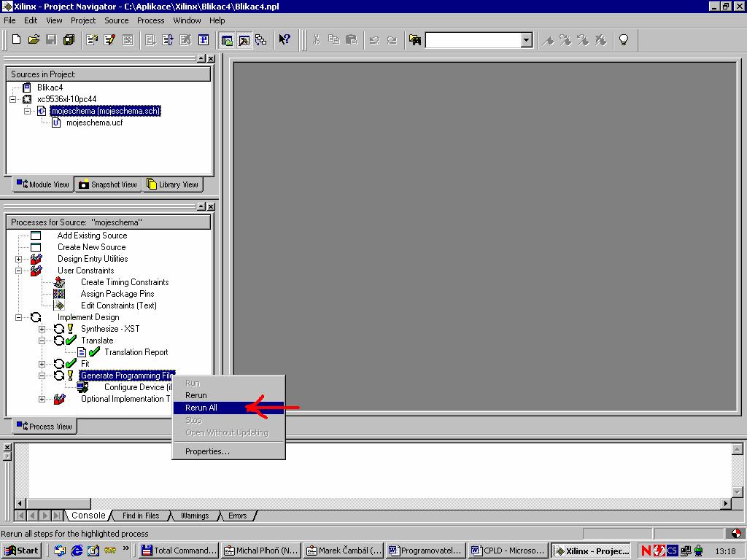Switch to Total Commander in taskbar
The image size is (747, 560).
[x=179, y=551]
